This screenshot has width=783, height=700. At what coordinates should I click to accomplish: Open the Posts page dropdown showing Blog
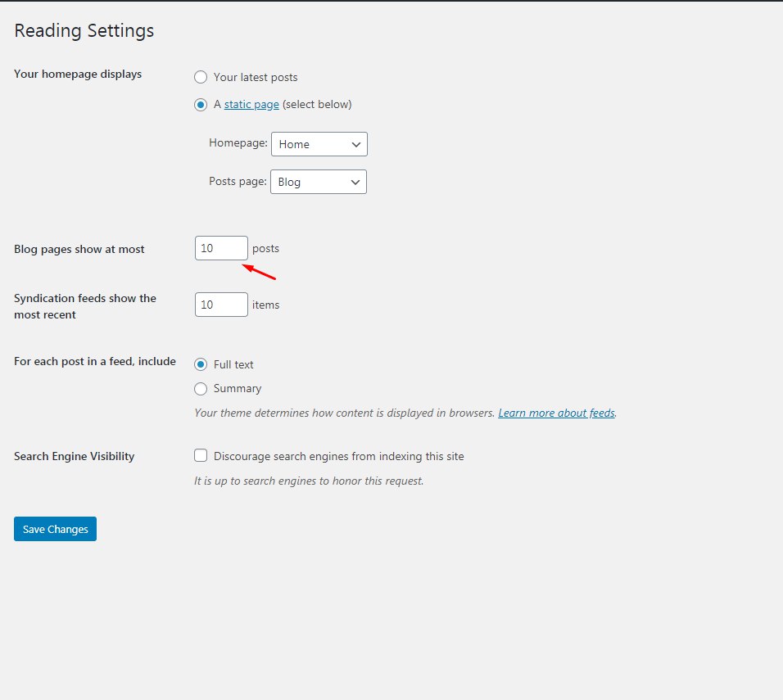[319, 182]
